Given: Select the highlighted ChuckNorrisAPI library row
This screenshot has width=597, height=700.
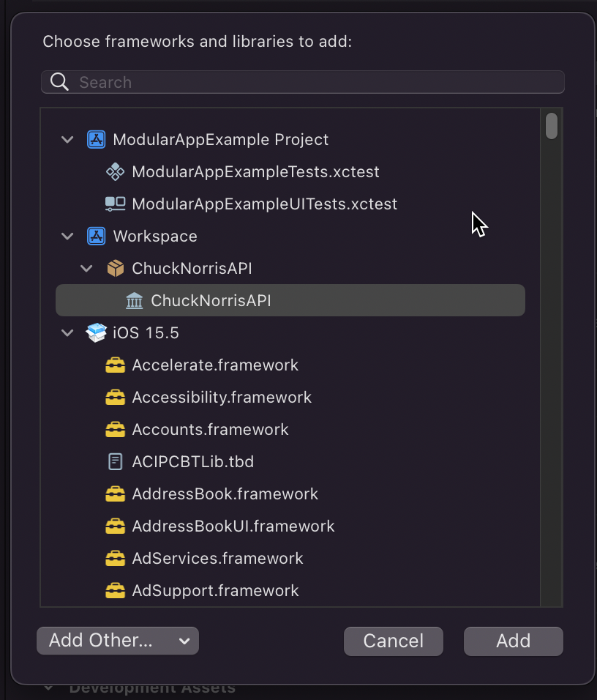Looking at the screenshot, I should (x=290, y=300).
